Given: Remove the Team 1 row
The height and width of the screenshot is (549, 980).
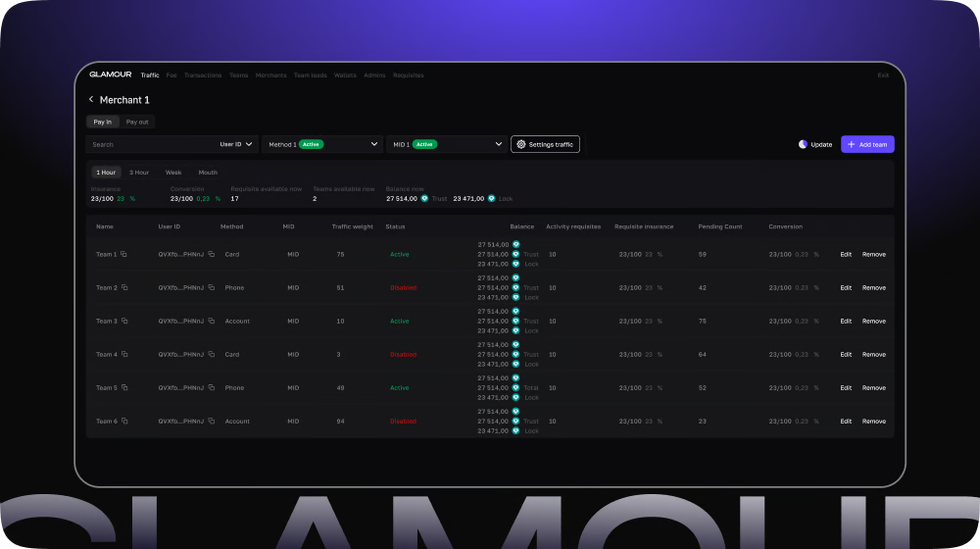Looking at the screenshot, I should click(874, 255).
